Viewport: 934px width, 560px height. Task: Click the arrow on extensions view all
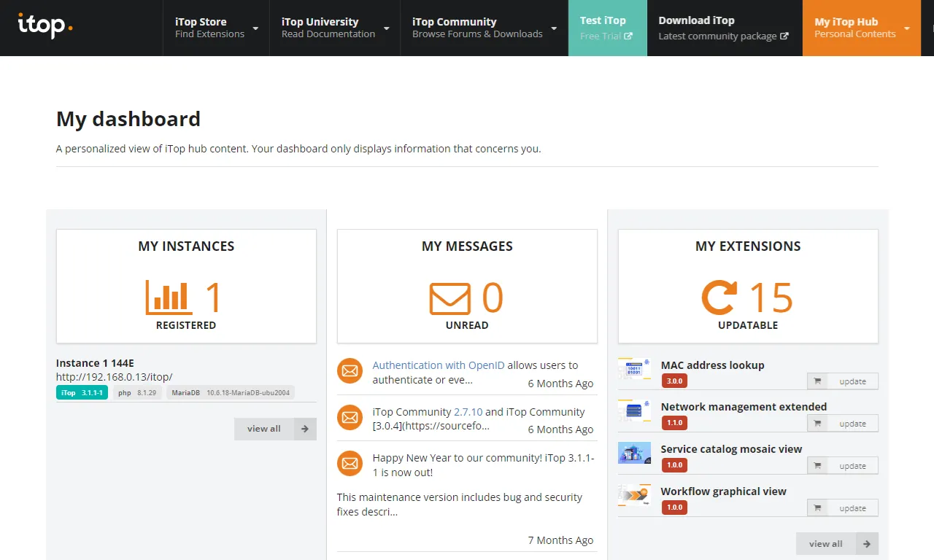pos(867,544)
